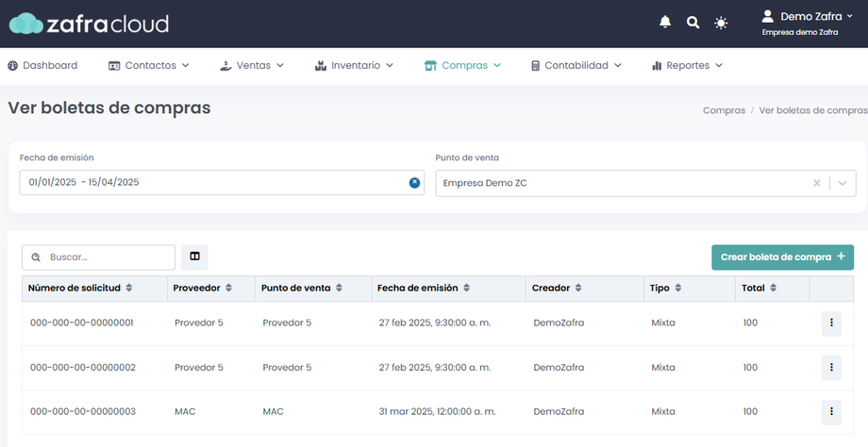The height and width of the screenshot is (447, 868).
Task: Expand the Reportes menu
Action: 687,65
